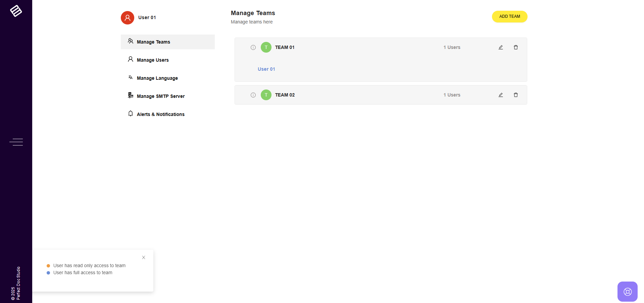
Task: Open Manage Users section
Action: coord(153,60)
